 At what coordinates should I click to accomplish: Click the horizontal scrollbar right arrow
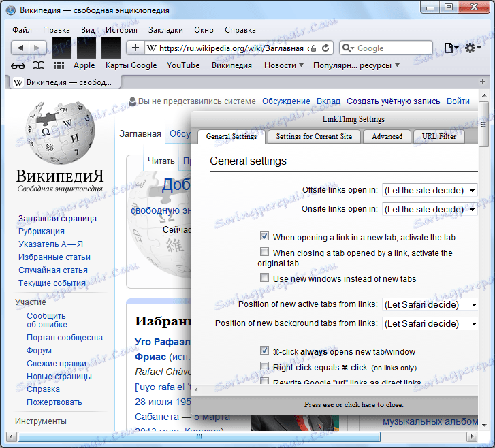(x=472, y=437)
